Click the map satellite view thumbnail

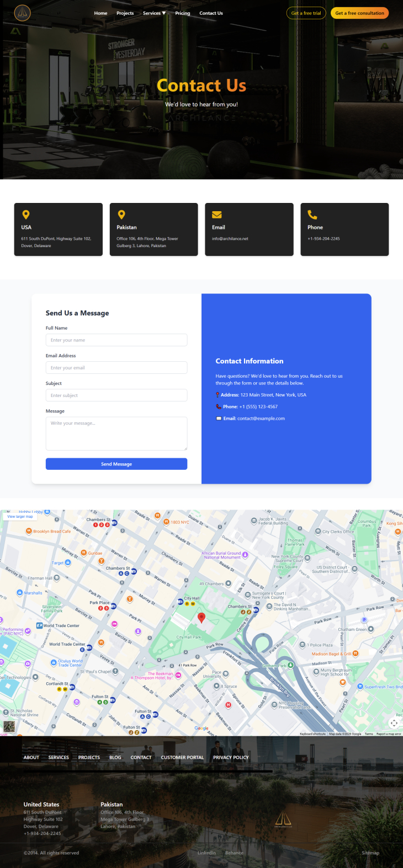[9, 726]
